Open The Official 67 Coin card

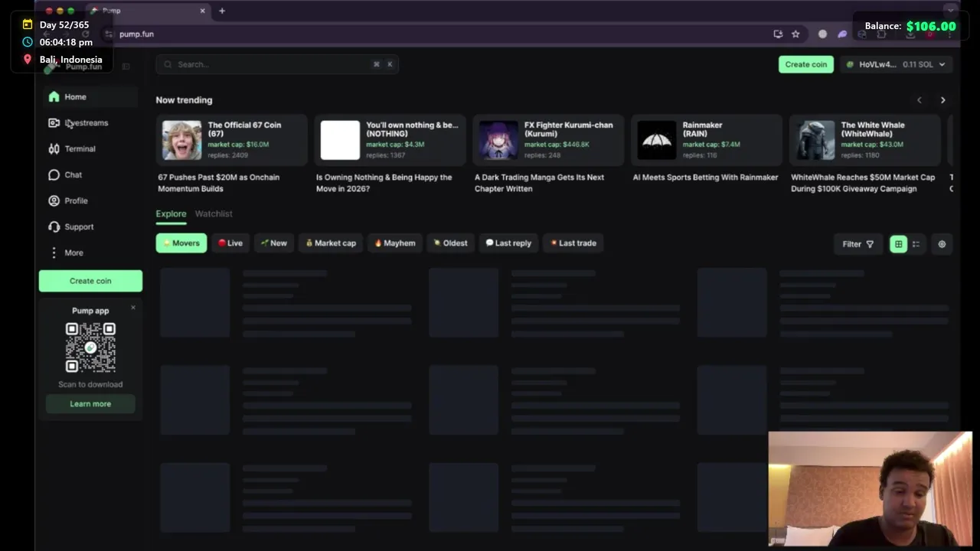[231, 140]
